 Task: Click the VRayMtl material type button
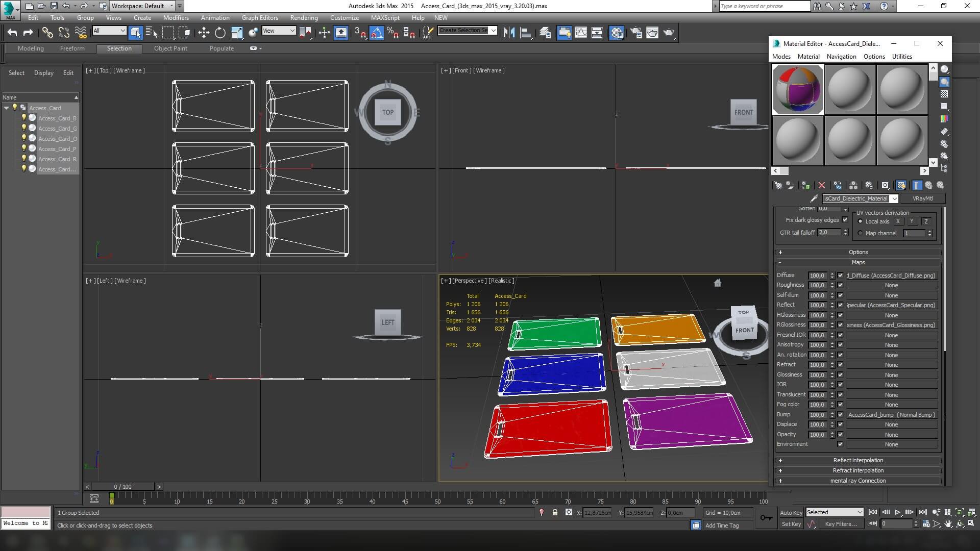(922, 198)
